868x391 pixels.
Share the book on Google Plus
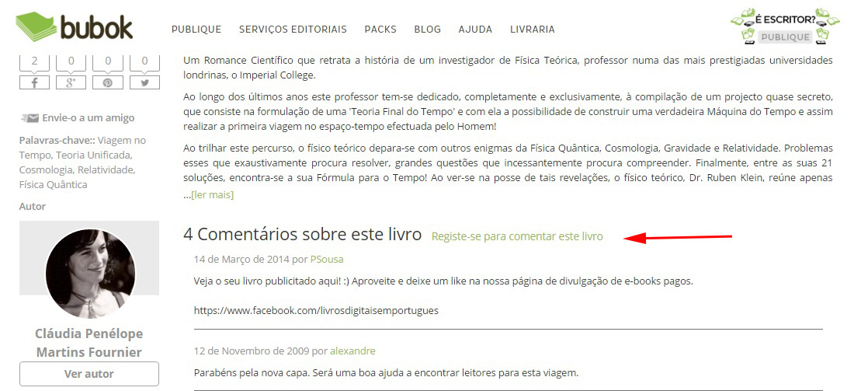point(71,82)
